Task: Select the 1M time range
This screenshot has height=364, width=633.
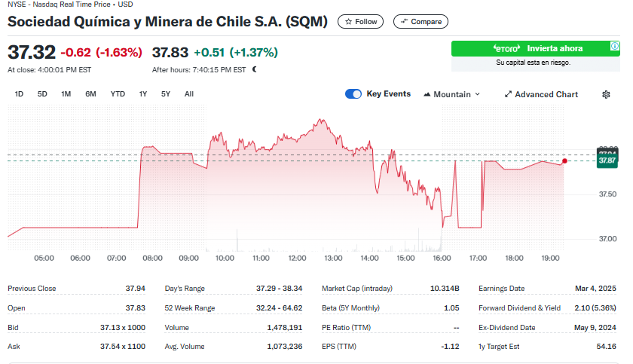Action: (66, 94)
